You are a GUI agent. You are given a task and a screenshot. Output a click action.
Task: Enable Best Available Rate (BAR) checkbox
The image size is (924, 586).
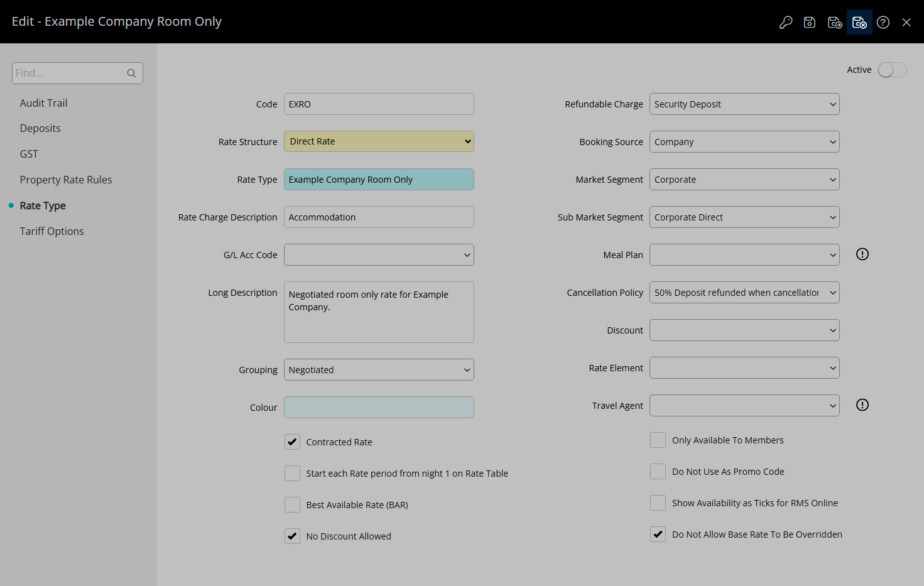[292, 505]
